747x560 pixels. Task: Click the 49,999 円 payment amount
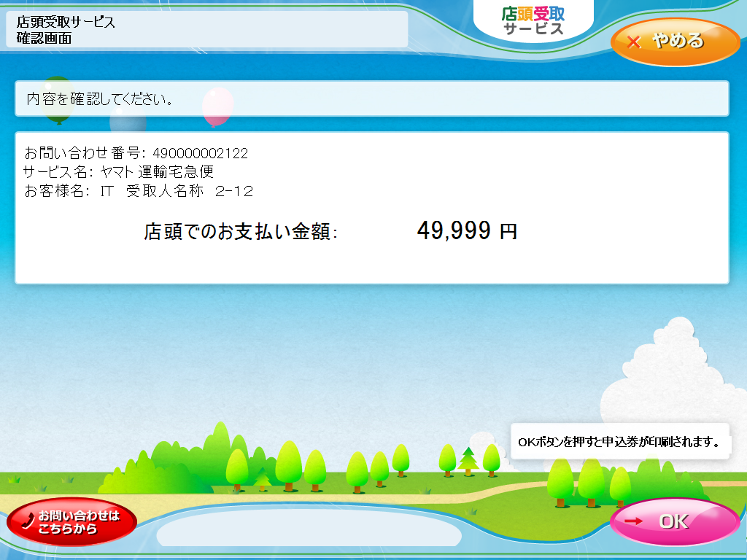pos(467,231)
